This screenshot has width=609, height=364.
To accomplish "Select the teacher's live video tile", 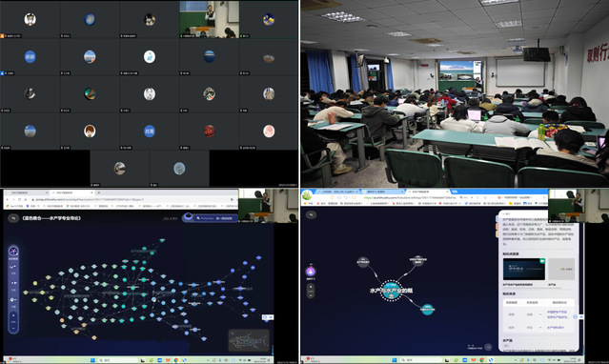I will click(x=209, y=19).
